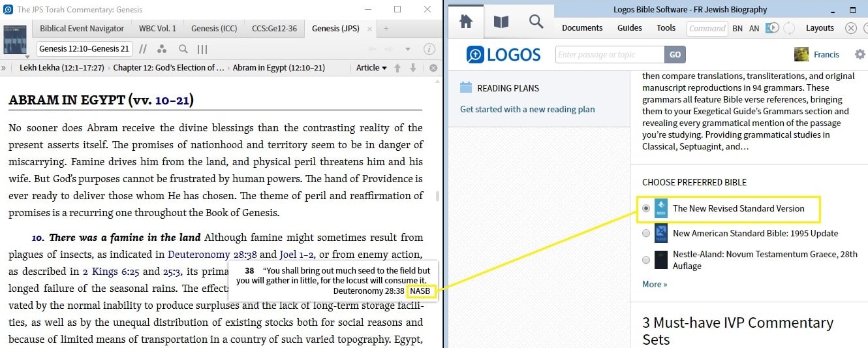Click the Francis username link
Screen dimensions: 868x348
[x=826, y=55]
